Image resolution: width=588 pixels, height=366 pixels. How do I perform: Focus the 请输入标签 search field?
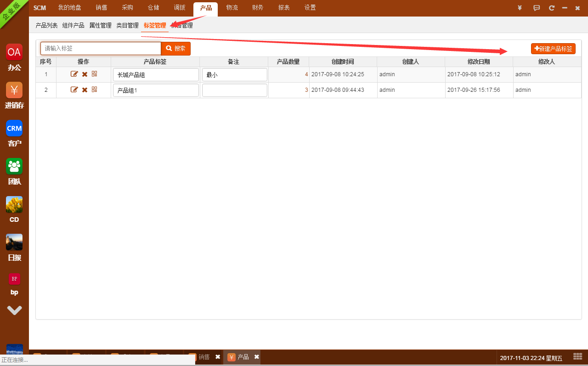click(x=101, y=49)
